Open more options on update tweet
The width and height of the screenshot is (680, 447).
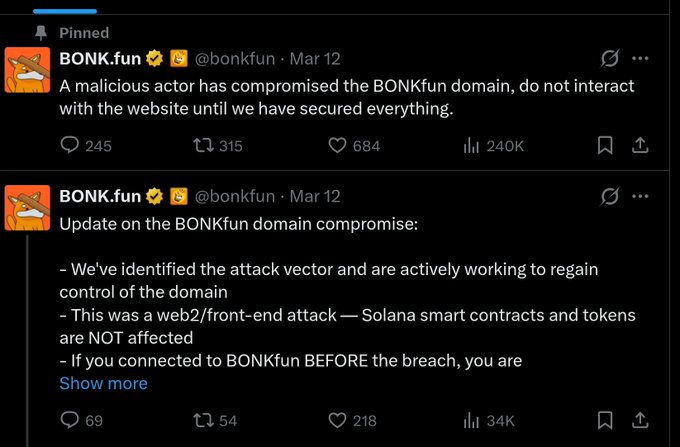641,196
